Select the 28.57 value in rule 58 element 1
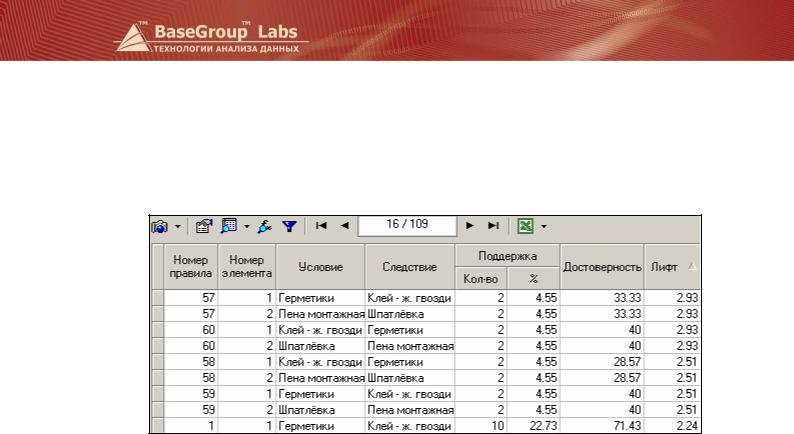Viewport: 794px width, 434px height. [602, 362]
